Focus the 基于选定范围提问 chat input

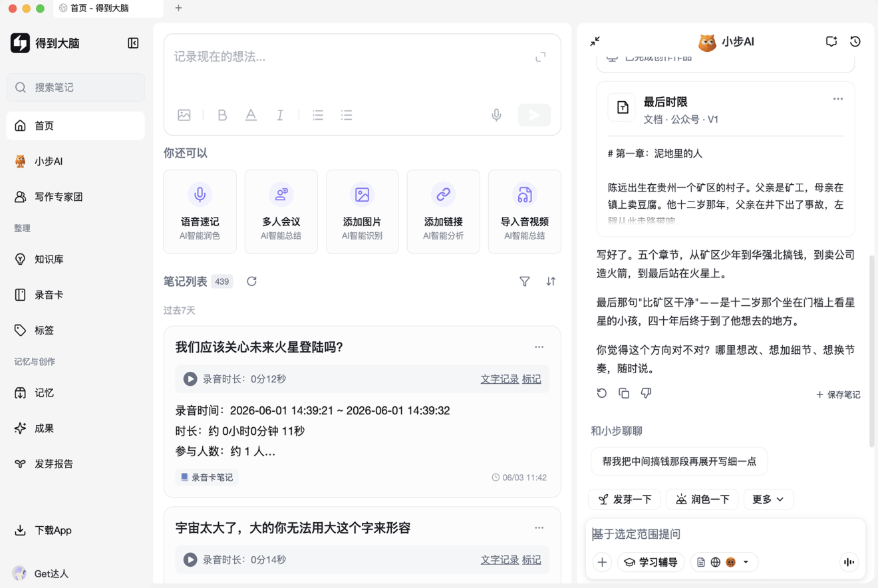click(726, 534)
